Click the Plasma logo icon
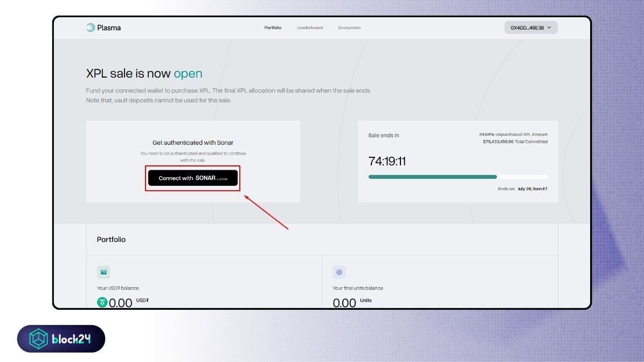This screenshot has width=644, height=362. (91, 27)
